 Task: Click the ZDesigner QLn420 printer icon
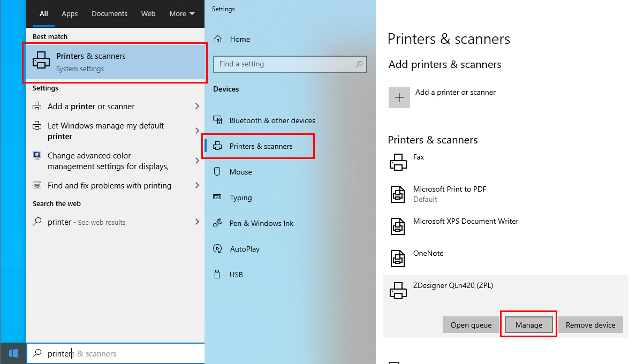point(398,291)
